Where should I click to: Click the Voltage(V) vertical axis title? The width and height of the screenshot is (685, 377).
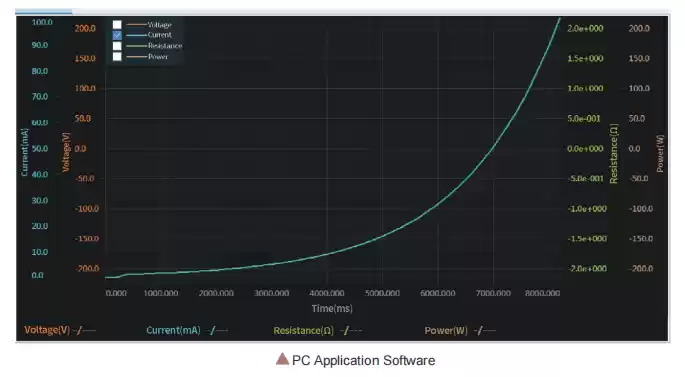[x=66, y=152]
